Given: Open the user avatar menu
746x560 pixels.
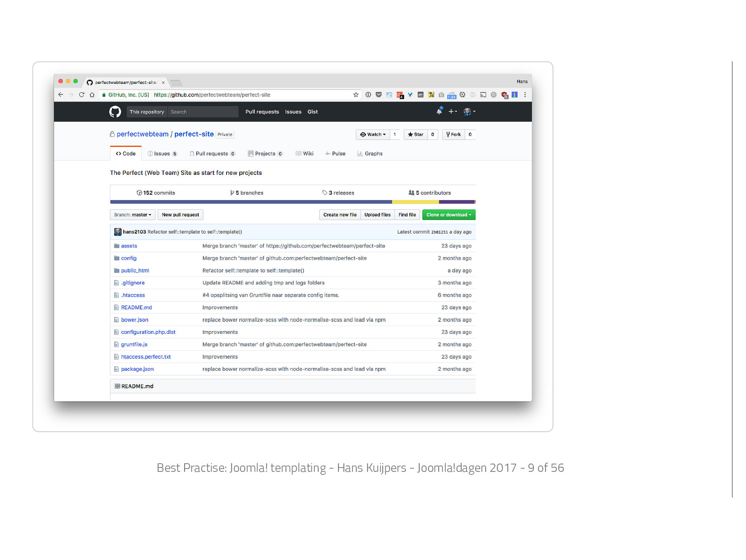Looking at the screenshot, I should coord(470,111).
